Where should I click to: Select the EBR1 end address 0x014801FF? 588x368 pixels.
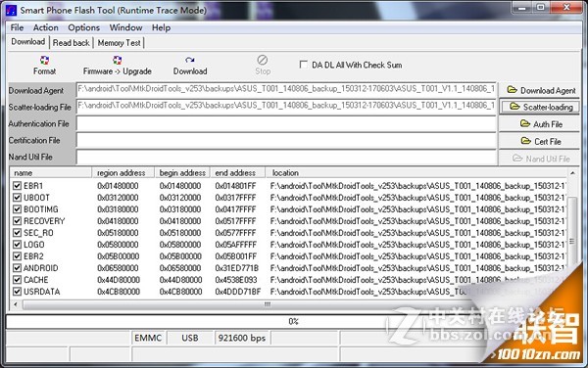235,186
